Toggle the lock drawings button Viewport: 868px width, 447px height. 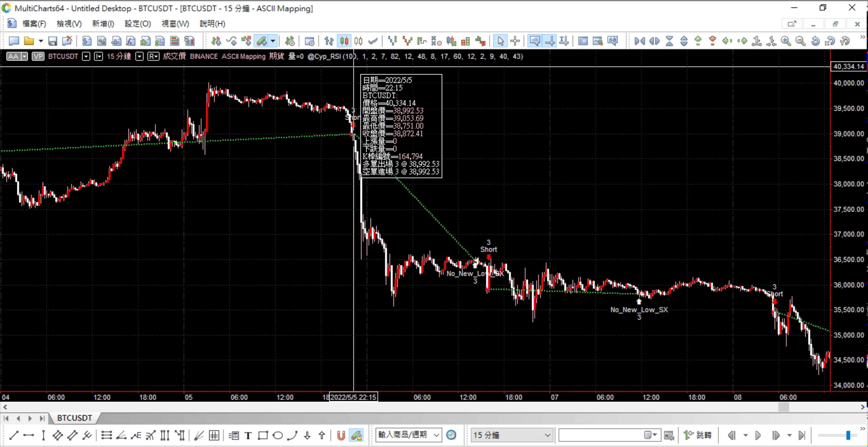coord(356,435)
